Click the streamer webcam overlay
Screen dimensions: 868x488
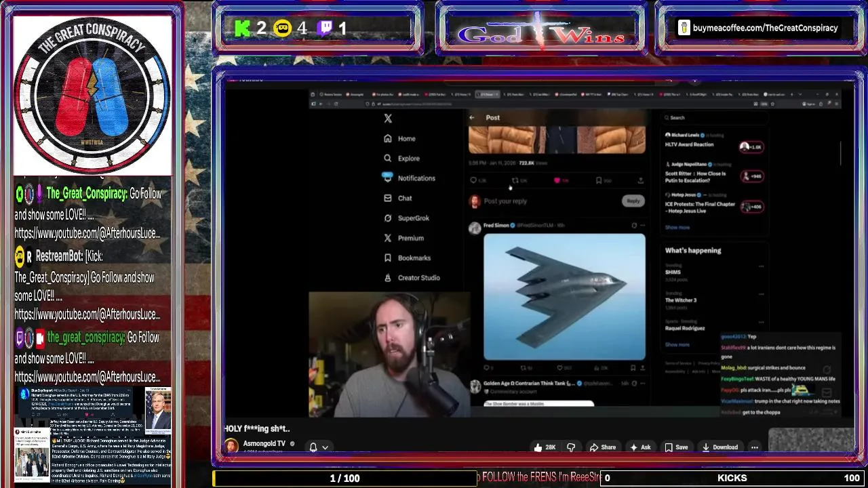[x=389, y=354]
